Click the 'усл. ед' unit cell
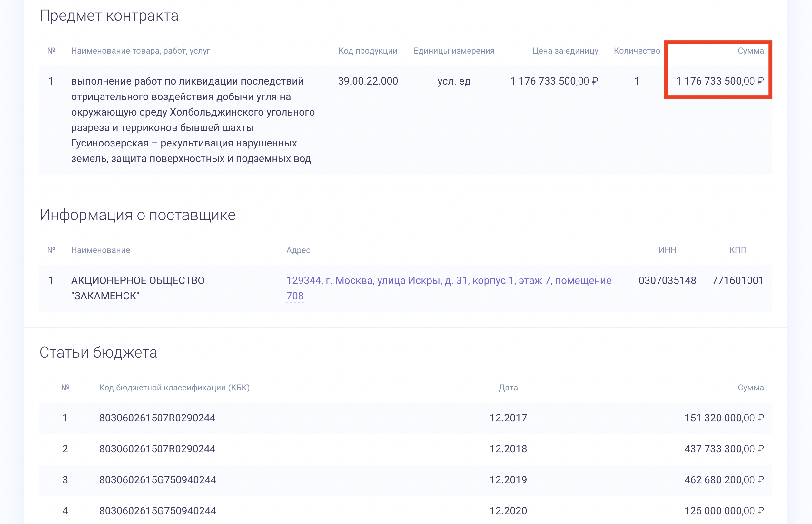This screenshot has height=524, width=812. click(x=454, y=81)
